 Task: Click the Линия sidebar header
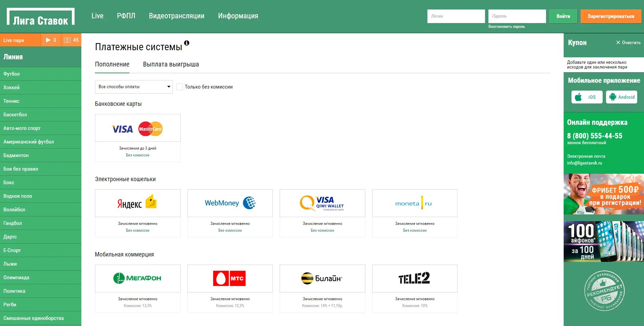41,57
